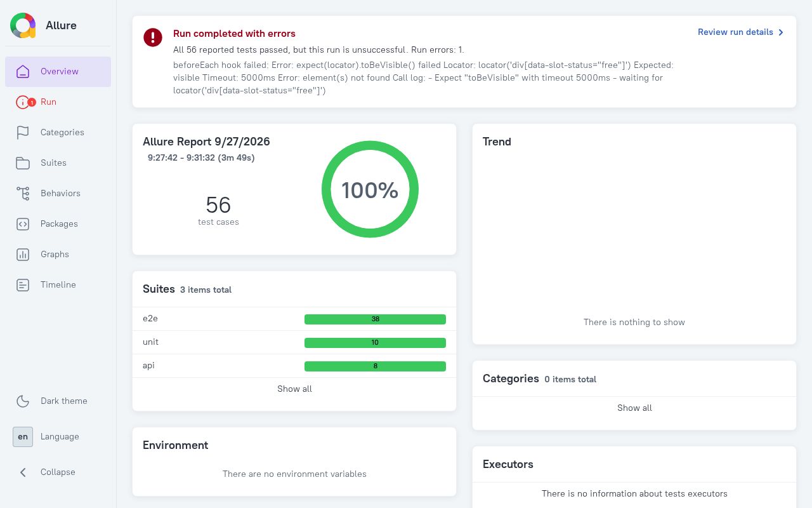Click the 100% donut chart
The height and width of the screenshot is (508, 812).
[x=370, y=189]
